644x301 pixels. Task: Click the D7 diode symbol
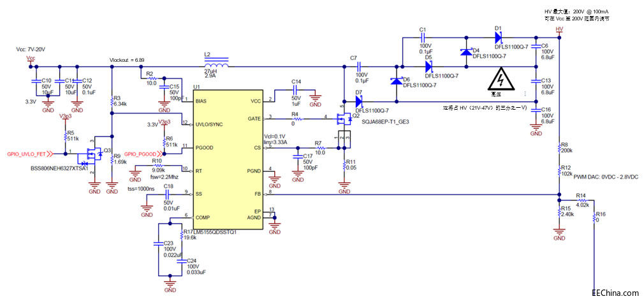click(x=358, y=101)
